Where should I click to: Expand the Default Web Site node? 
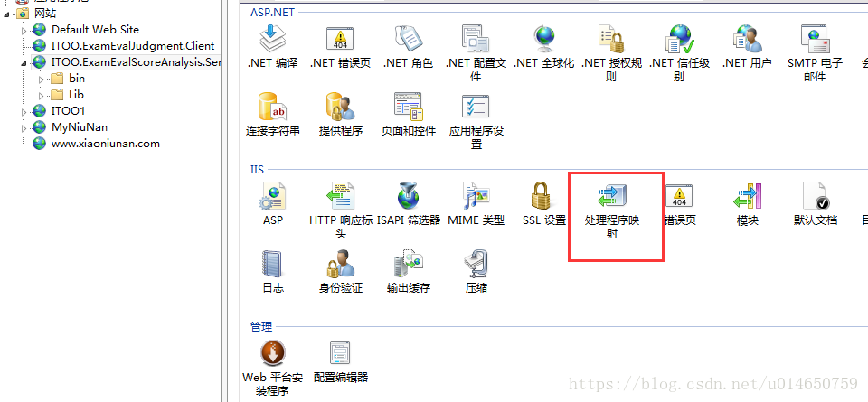click(x=24, y=31)
